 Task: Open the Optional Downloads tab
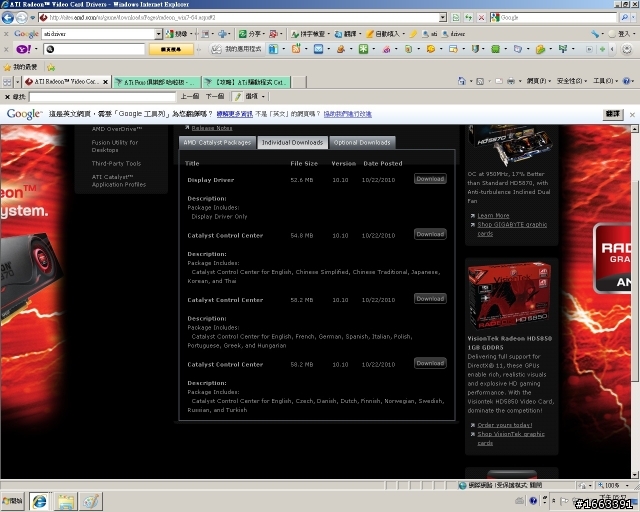(x=362, y=142)
